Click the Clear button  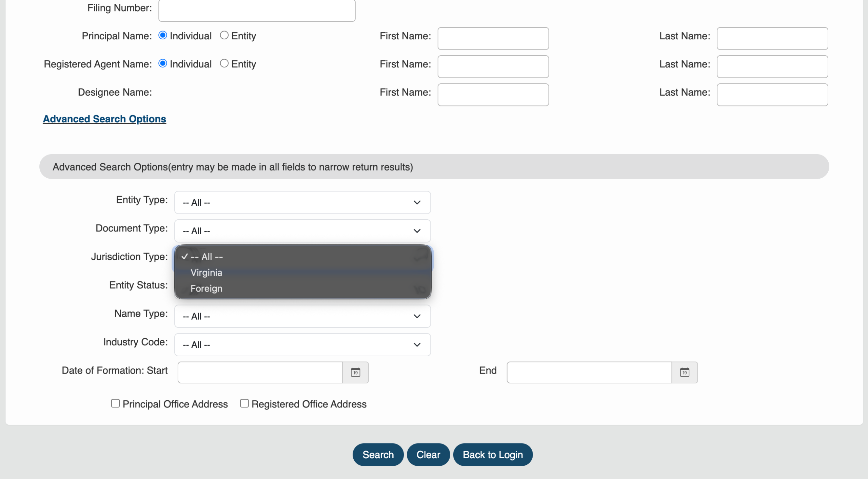[x=428, y=455]
